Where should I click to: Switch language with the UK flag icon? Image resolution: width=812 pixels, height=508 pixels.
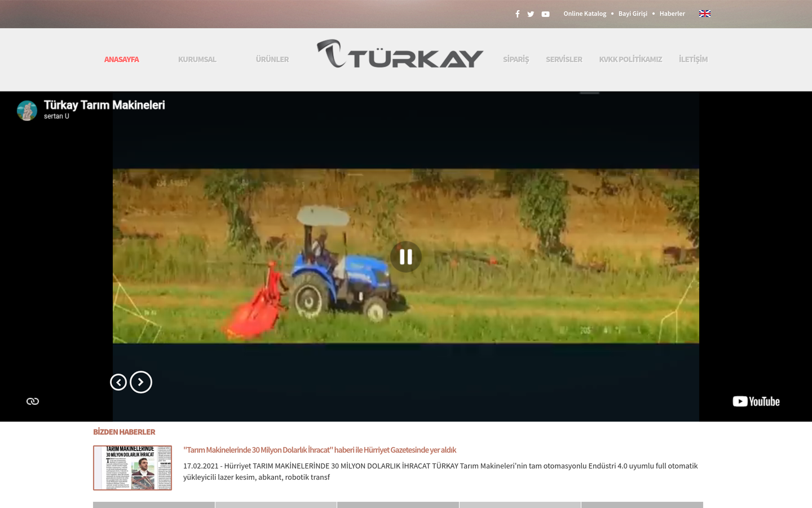click(x=704, y=14)
